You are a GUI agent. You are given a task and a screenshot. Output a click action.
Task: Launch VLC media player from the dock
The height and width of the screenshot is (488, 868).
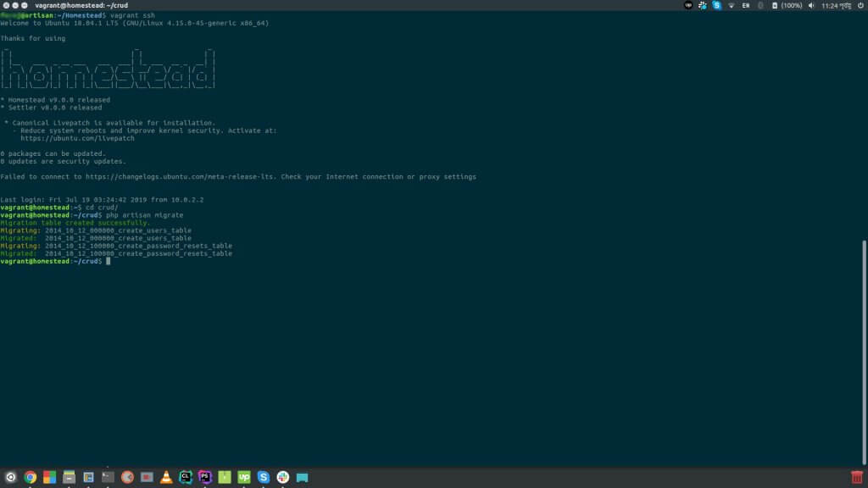click(166, 477)
